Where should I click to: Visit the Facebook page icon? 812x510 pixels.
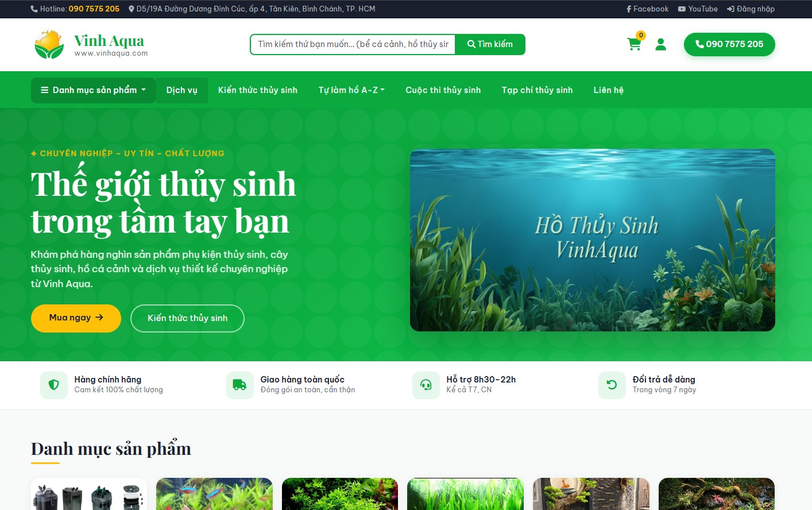(x=629, y=9)
